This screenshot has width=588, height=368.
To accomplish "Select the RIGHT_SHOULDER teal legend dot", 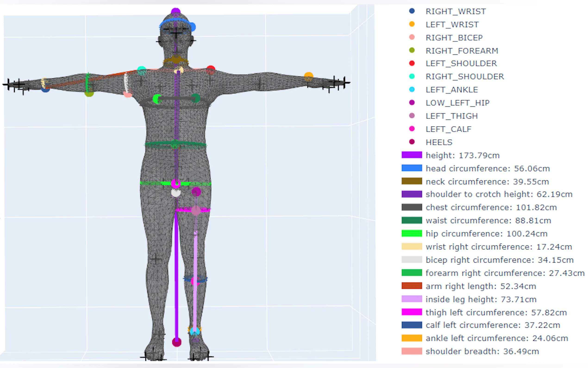I will 411,76.
